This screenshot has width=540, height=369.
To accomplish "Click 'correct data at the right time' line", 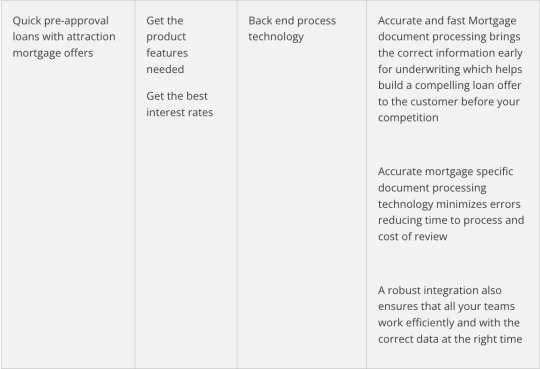I will 450,339.
